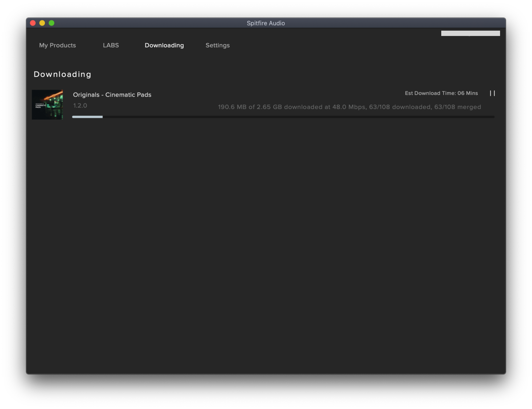Click the Cinematic Pads artwork thumbnail
Image resolution: width=532 pixels, height=409 pixels.
[47, 105]
